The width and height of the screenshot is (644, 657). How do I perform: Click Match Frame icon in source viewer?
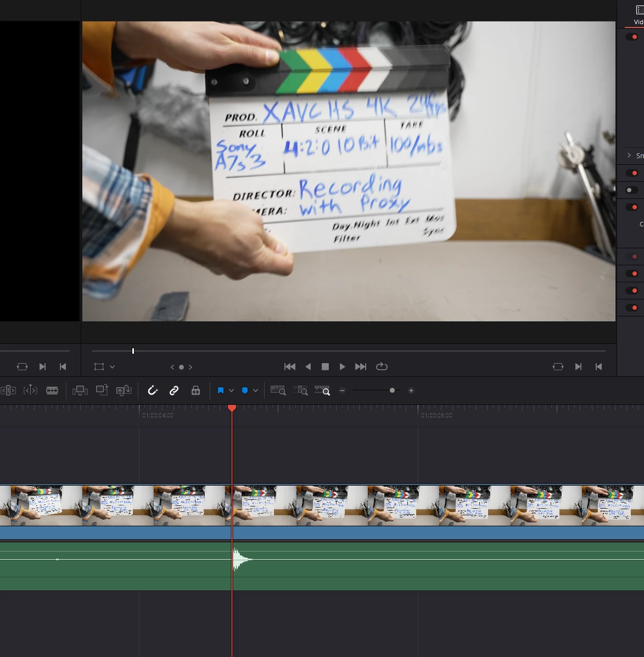pyautogui.click(x=22, y=366)
